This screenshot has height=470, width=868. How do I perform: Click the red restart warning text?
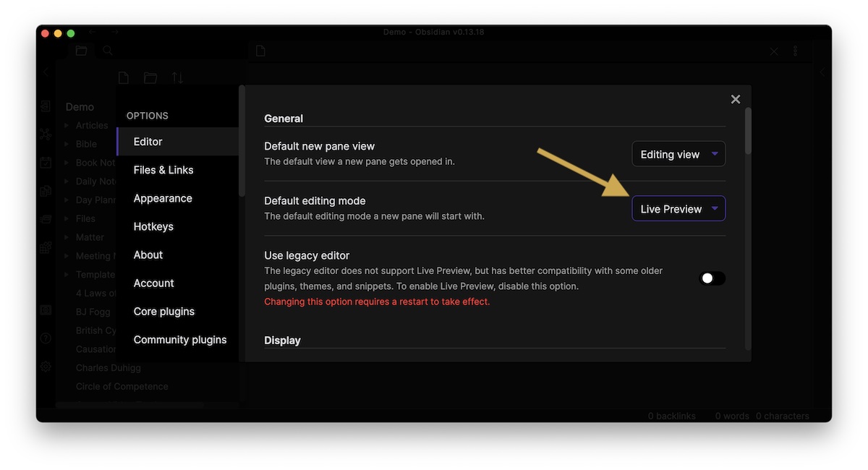coord(377,302)
